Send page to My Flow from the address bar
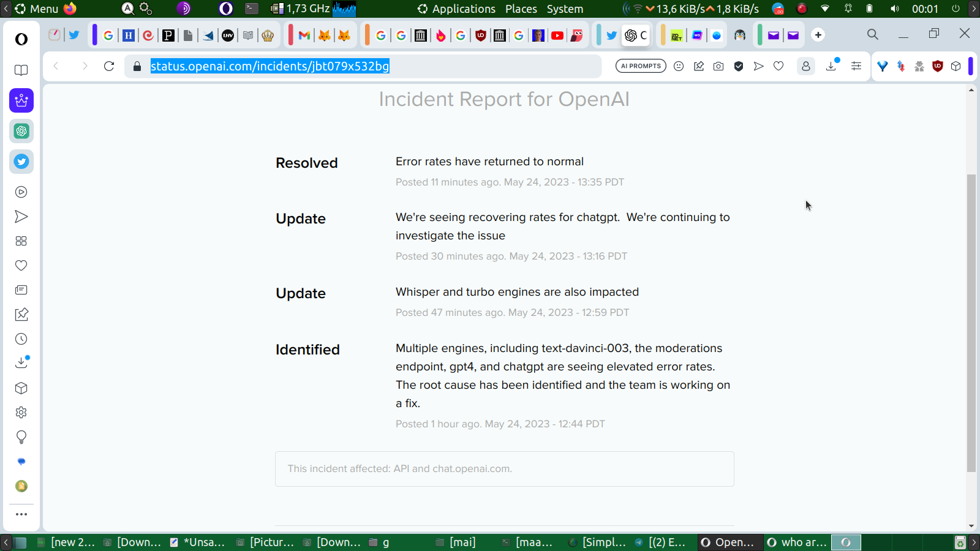The width and height of the screenshot is (980, 551). point(758,66)
